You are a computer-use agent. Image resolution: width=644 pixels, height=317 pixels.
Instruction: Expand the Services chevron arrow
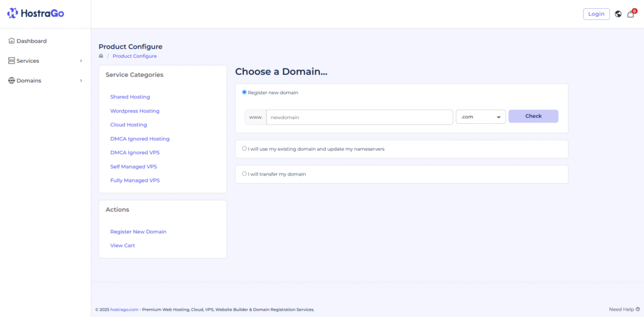click(81, 61)
